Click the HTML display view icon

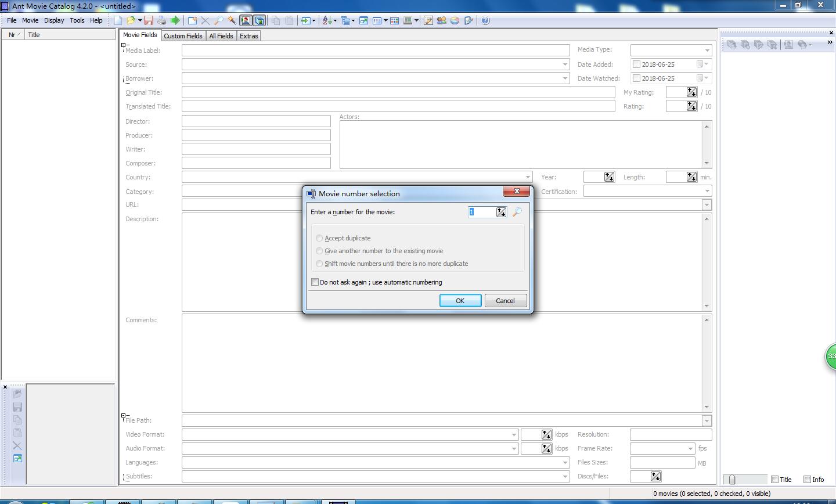click(x=408, y=20)
